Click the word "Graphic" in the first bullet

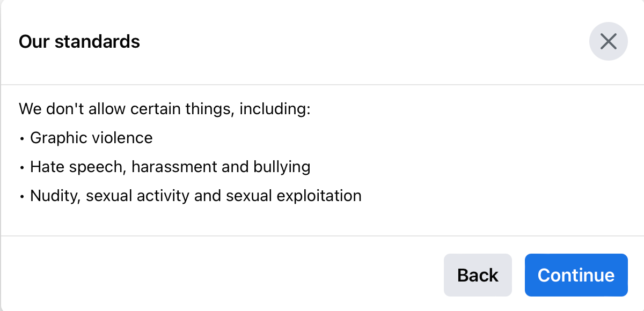(x=58, y=138)
